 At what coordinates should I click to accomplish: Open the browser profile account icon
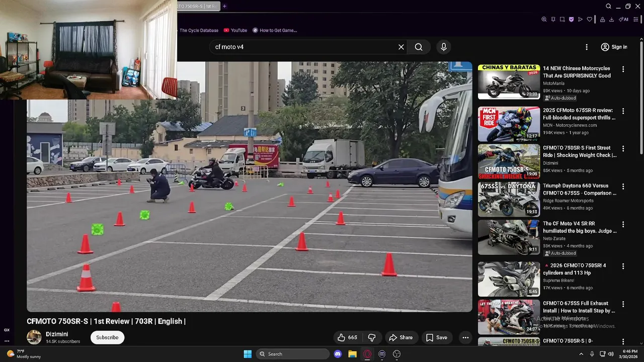click(x=602, y=19)
